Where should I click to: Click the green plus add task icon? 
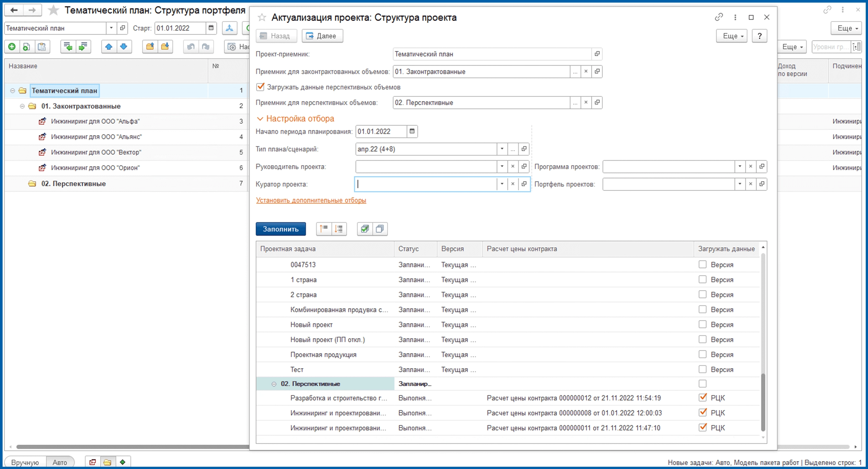tap(12, 47)
